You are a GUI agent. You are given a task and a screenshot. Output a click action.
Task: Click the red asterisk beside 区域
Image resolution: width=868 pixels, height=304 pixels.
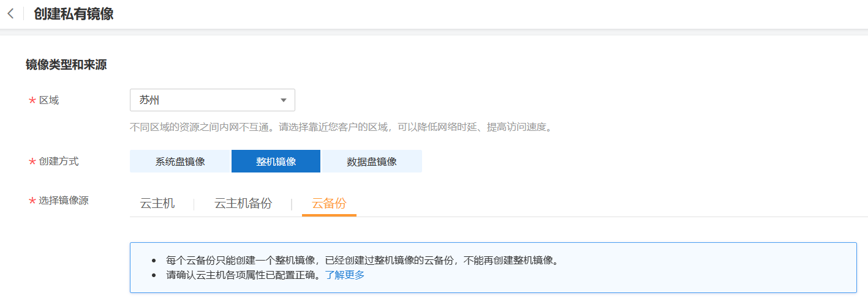(x=32, y=101)
